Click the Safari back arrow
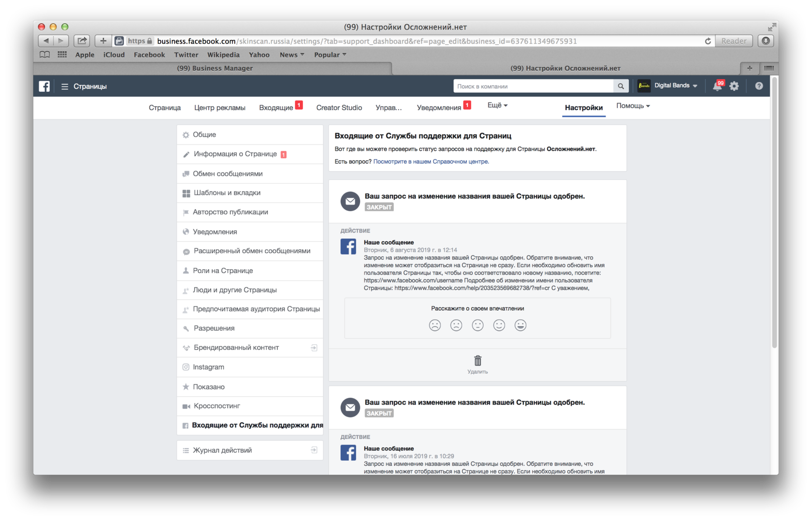The height and width of the screenshot is (521, 812). [46, 41]
